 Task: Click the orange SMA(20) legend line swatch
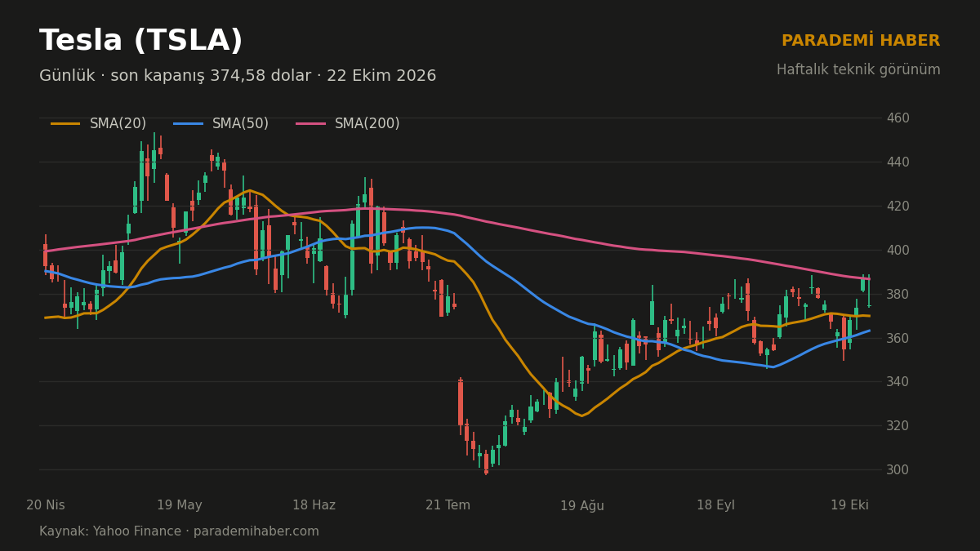click(x=65, y=124)
